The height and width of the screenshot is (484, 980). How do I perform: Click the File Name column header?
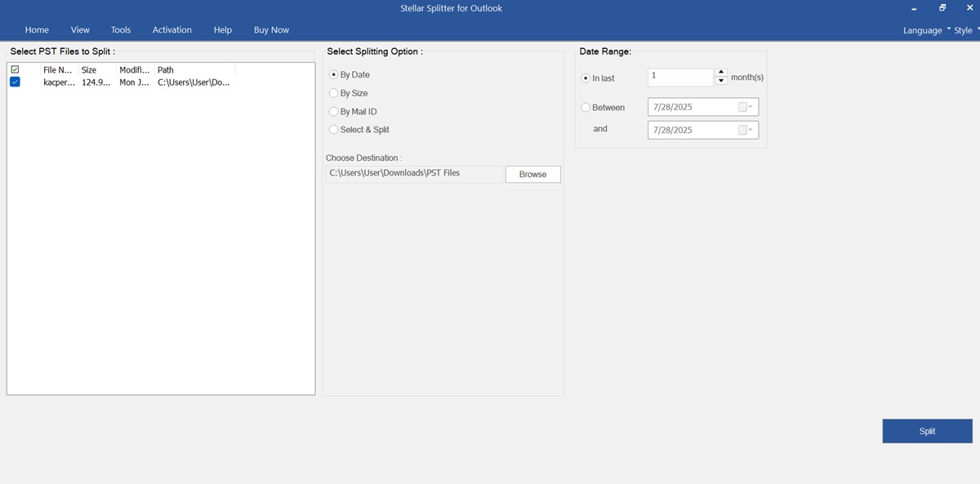pos(58,70)
